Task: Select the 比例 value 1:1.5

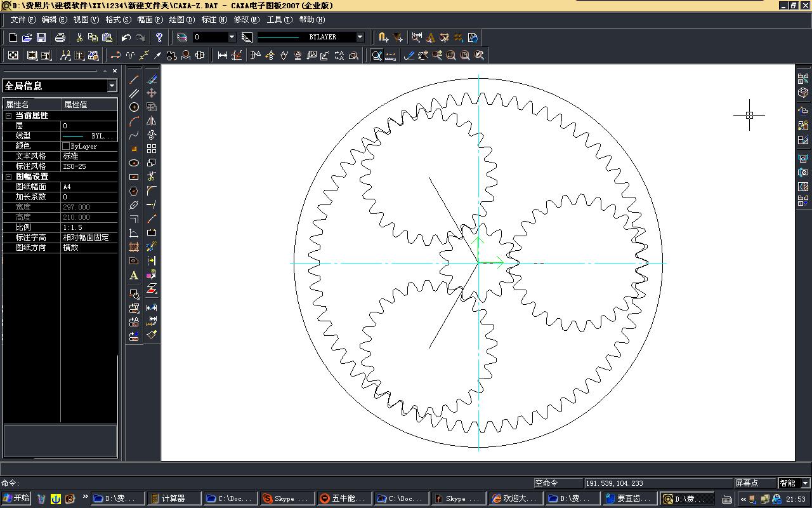Action: point(89,227)
